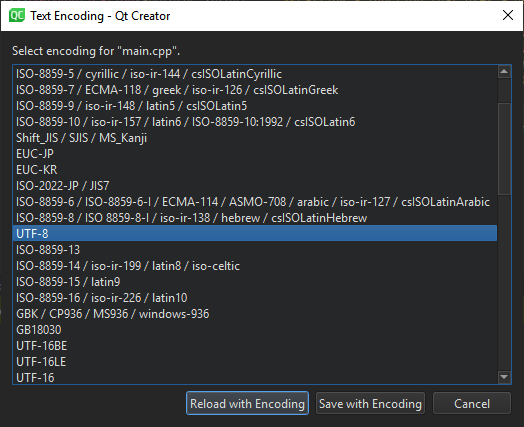Image resolution: width=524 pixels, height=427 pixels.
Task: Select GB18030 encoding
Action: tap(255, 330)
